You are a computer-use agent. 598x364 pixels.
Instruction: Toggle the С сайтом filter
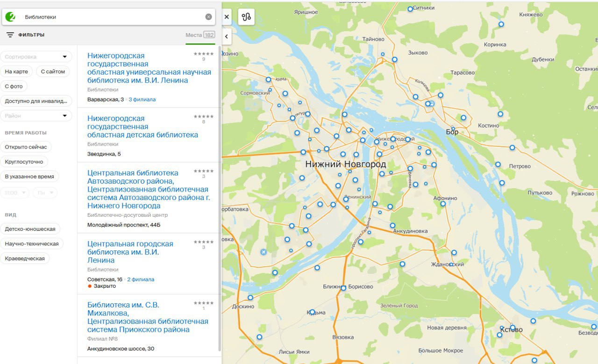[53, 71]
